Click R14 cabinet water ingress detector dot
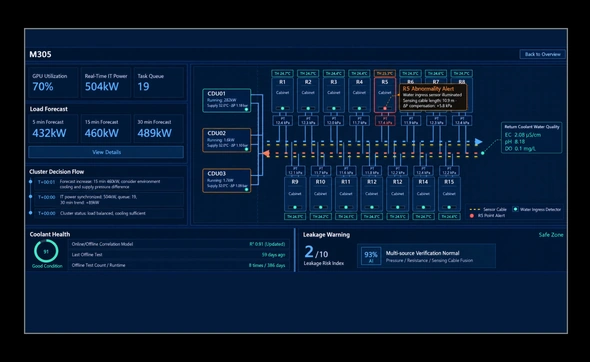Image resolution: width=590 pixels, height=362 pixels. 423,207
